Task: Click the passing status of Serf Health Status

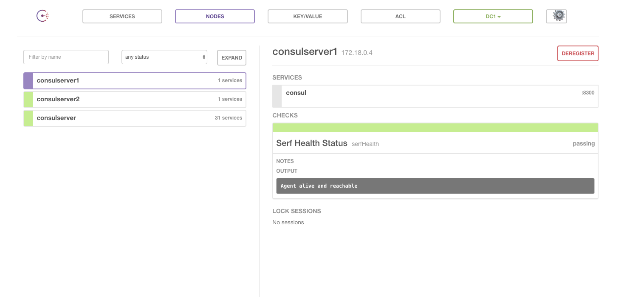Action: coord(583,143)
